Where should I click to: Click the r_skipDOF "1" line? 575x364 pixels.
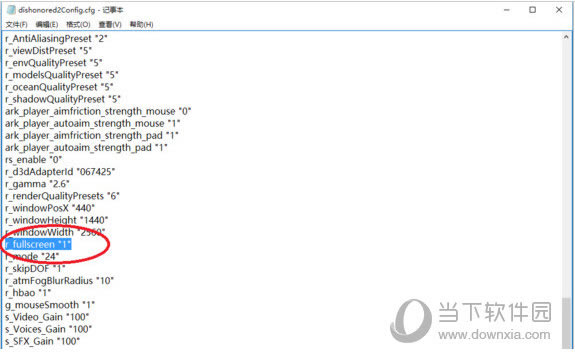tap(35, 268)
